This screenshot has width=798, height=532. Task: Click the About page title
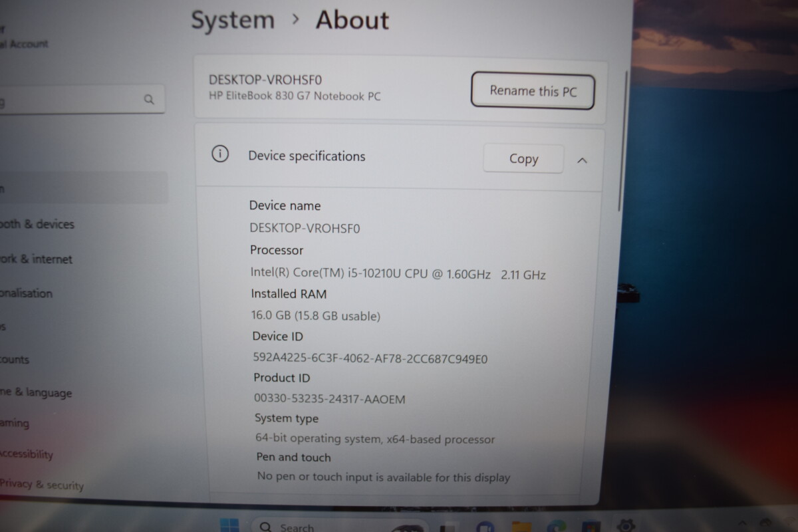(352, 20)
